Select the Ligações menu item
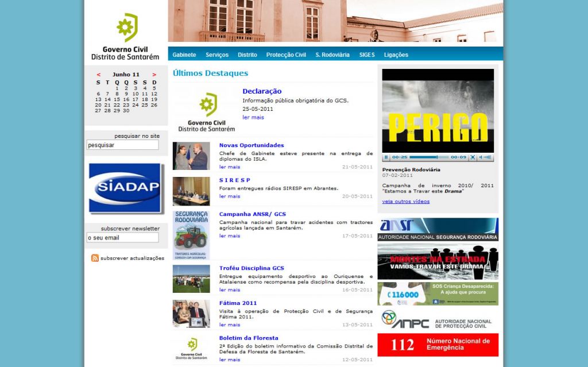Image resolution: width=588 pixels, height=367 pixels. coord(396,55)
